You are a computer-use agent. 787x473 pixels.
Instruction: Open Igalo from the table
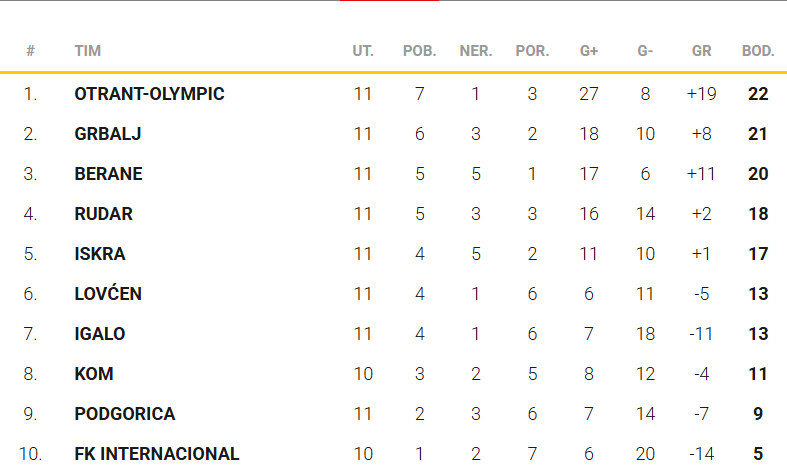pos(100,334)
